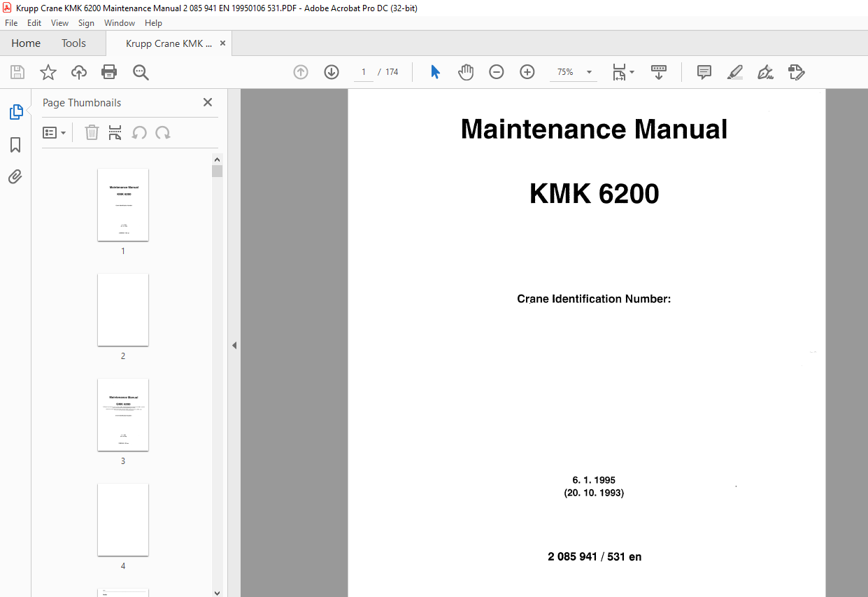Viewport: 868px width, 597px height.
Task: Click the 75% zoom value field
Action: [x=565, y=72]
